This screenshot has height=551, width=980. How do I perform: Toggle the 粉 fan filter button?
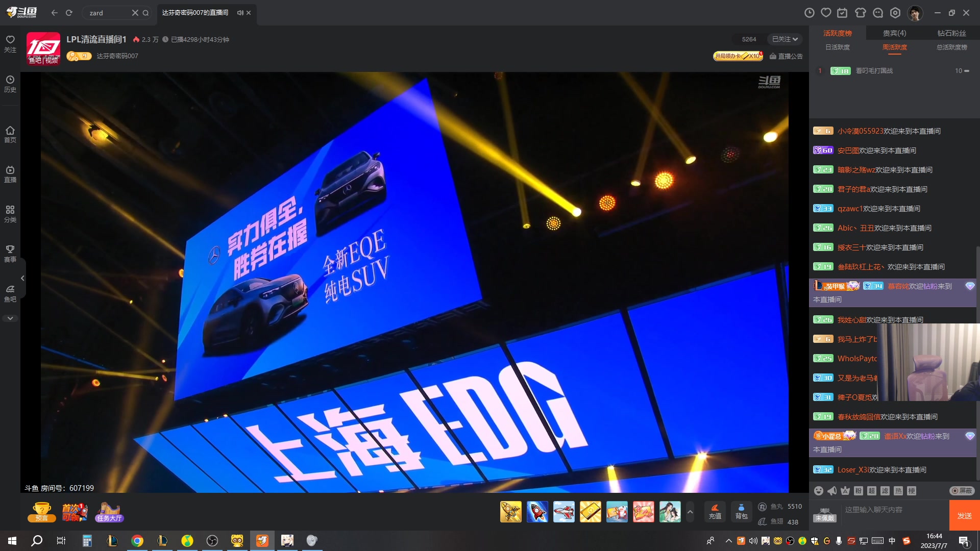tap(859, 491)
